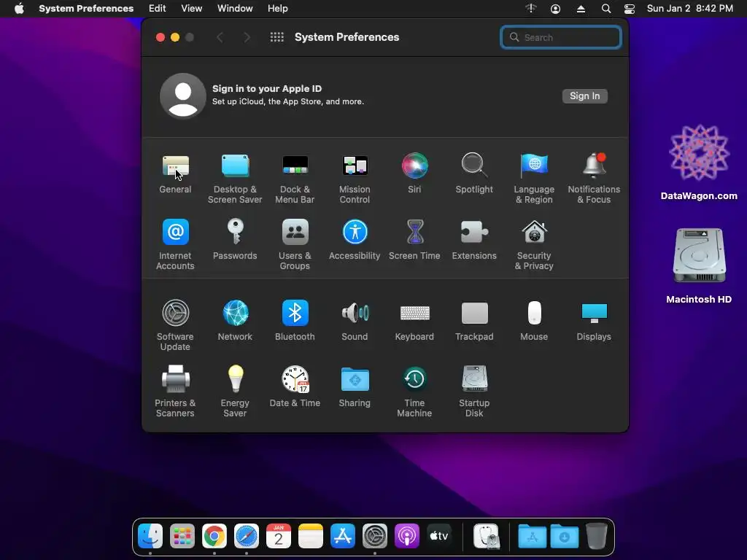
Task: Open Calendar from the Dock
Action: [279, 536]
